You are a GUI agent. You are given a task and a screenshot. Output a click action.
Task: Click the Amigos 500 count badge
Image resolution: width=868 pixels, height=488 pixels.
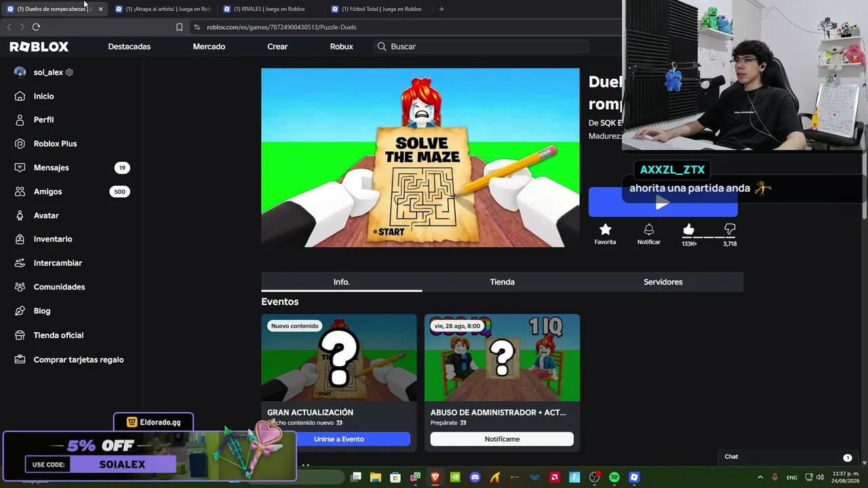click(x=119, y=192)
